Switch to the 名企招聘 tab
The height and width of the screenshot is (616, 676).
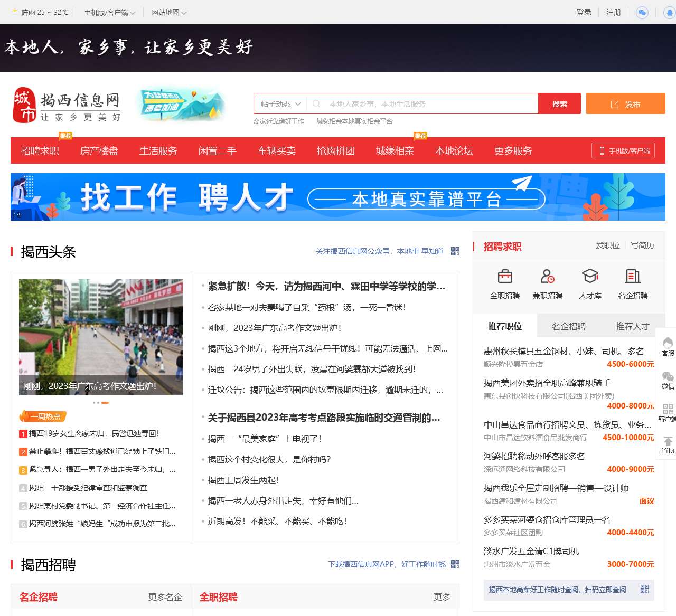[x=569, y=326]
